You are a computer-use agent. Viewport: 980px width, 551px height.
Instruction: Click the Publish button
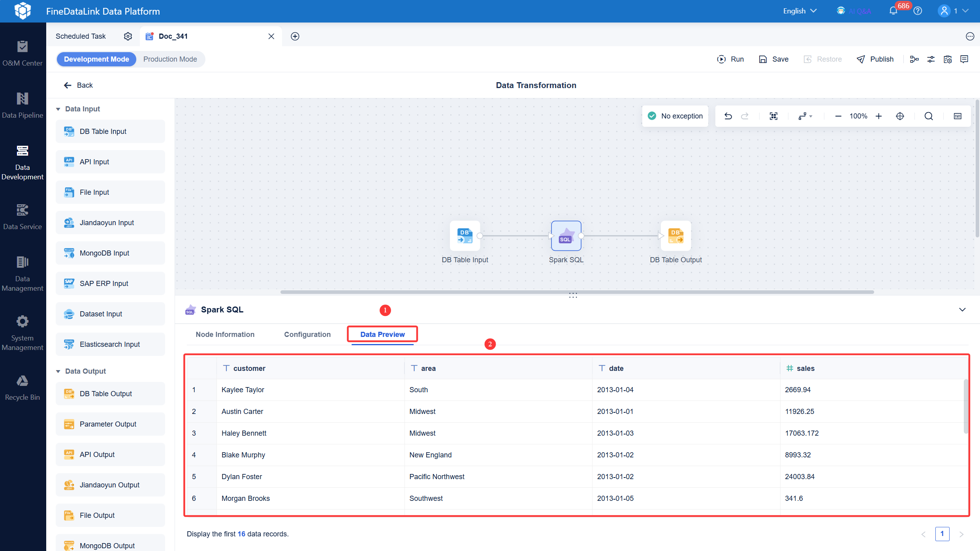coord(875,59)
